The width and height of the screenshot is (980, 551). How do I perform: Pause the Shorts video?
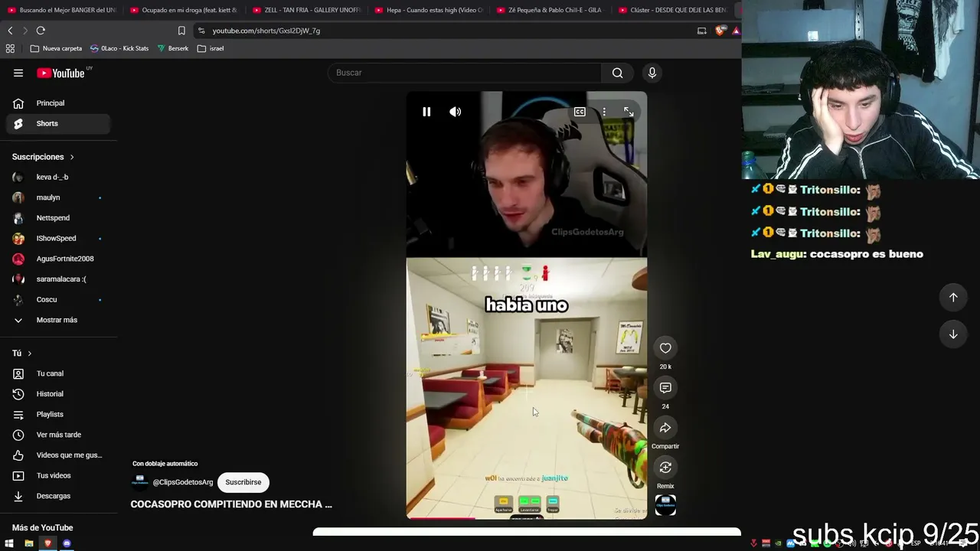pyautogui.click(x=426, y=112)
